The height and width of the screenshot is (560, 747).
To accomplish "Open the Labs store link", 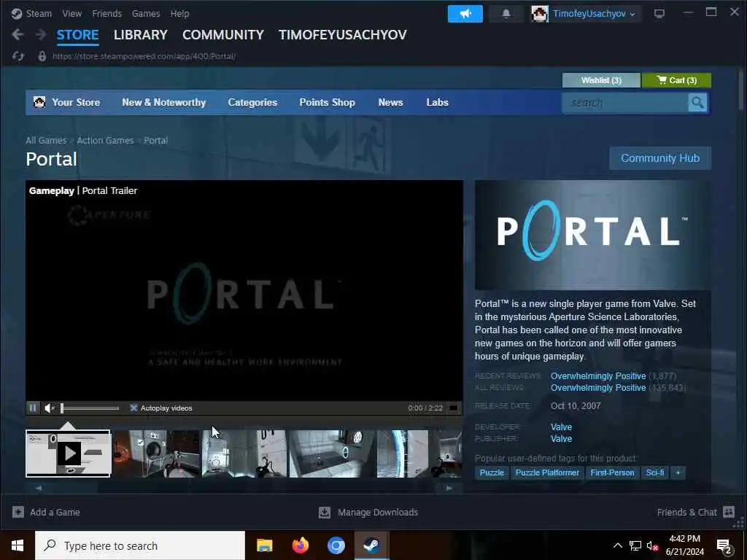I will [438, 102].
